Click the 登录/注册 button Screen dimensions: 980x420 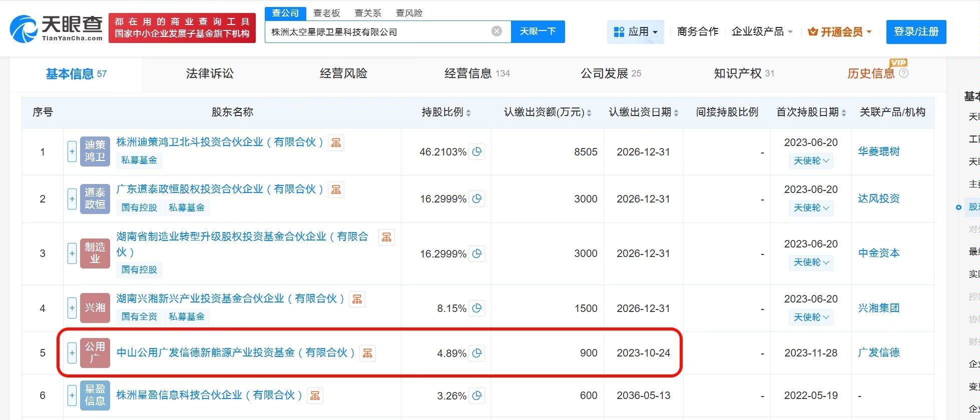click(916, 32)
